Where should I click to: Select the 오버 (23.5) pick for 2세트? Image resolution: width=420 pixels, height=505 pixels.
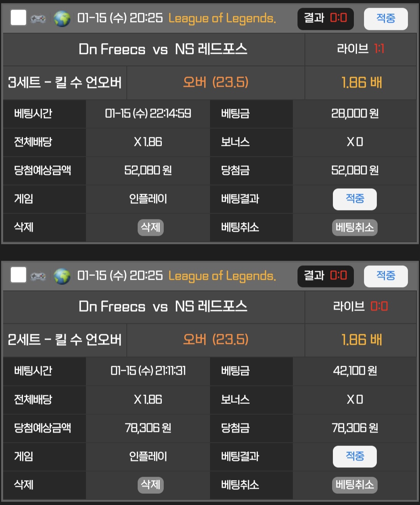point(215,340)
